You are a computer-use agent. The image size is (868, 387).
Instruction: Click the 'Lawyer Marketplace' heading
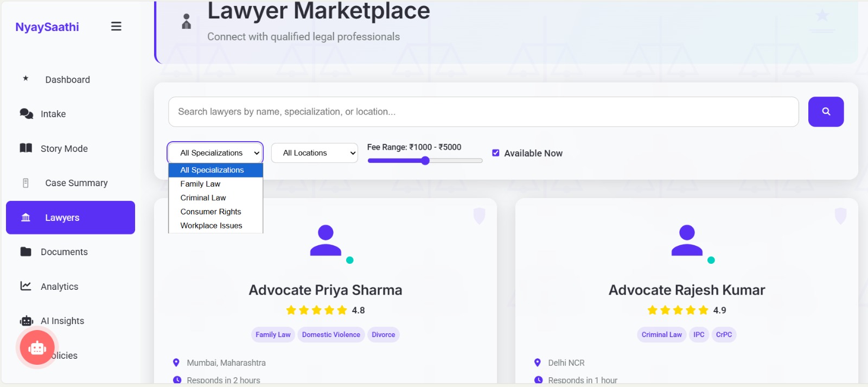(318, 11)
